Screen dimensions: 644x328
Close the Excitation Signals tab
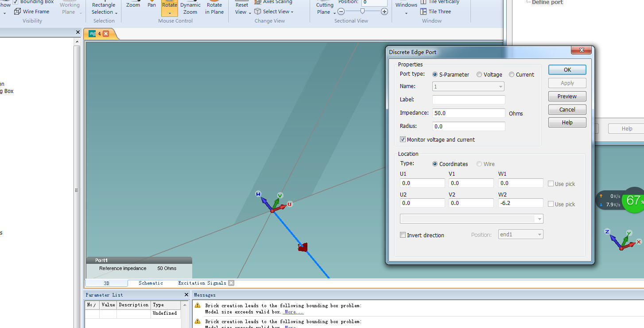(231, 283)
